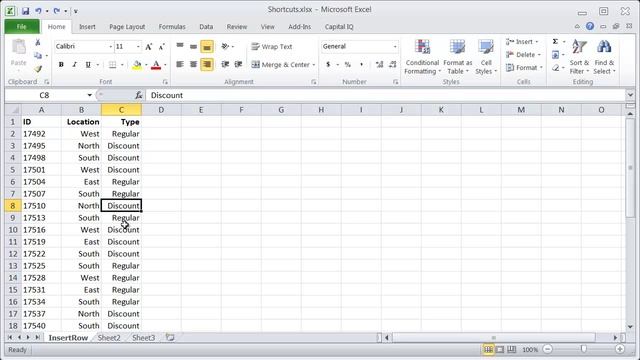Image resolution: width=640 pixels, height=360 pixels.
Task: Toggle Align Text Left
Action: coord(180,64)
